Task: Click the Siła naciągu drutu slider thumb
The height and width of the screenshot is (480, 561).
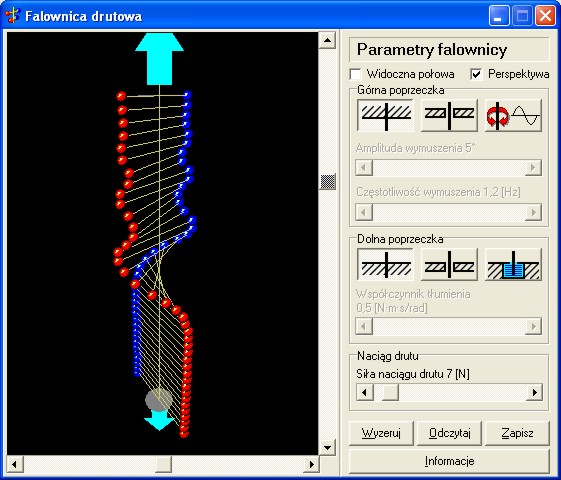Action: tap(390, 392)
